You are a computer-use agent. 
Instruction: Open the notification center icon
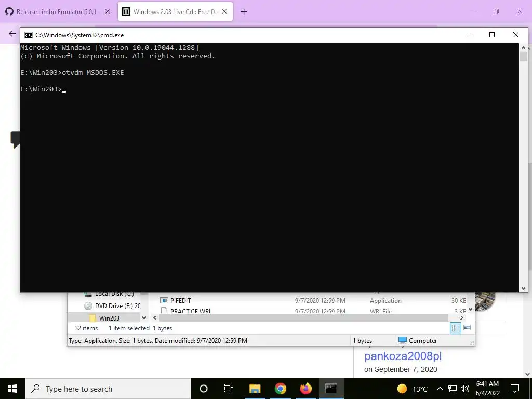[x=515, y=389]
